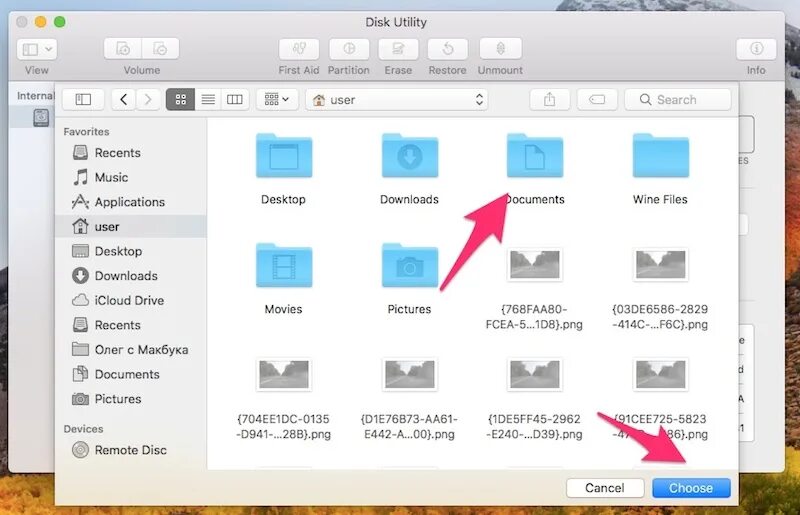The height and width of the screenshot is (515, 800).
Task: Open the group-by arrangement dropdown
Action: tap(277, 100)
